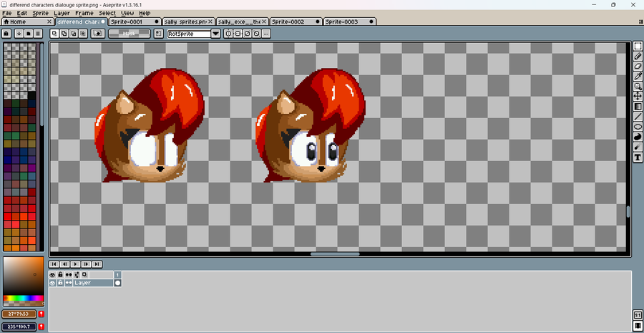Viewport: 644px width, 333px height.
Task: Click the ellipsis more options button
Action: pos(265,34)
